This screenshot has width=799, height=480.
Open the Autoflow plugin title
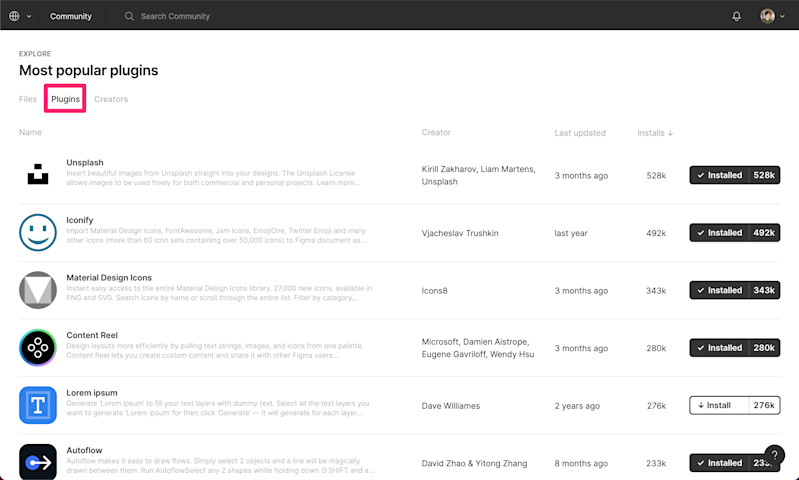[84, 450]
